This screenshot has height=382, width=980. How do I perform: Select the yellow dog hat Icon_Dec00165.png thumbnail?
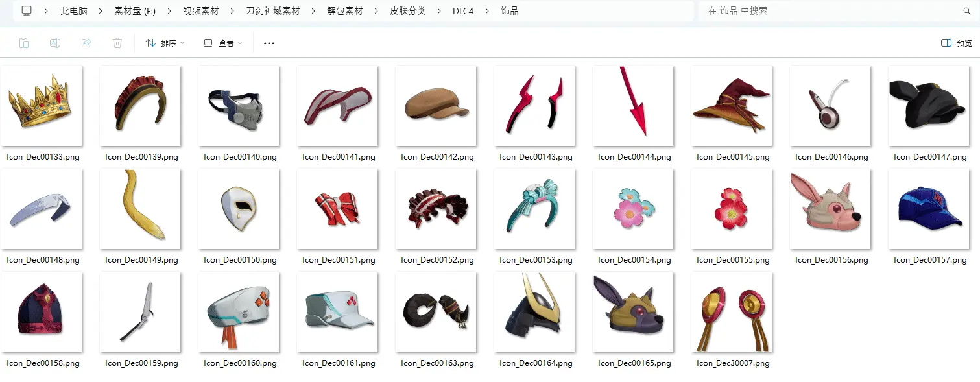pyautogui.click(x=633, y=312)
